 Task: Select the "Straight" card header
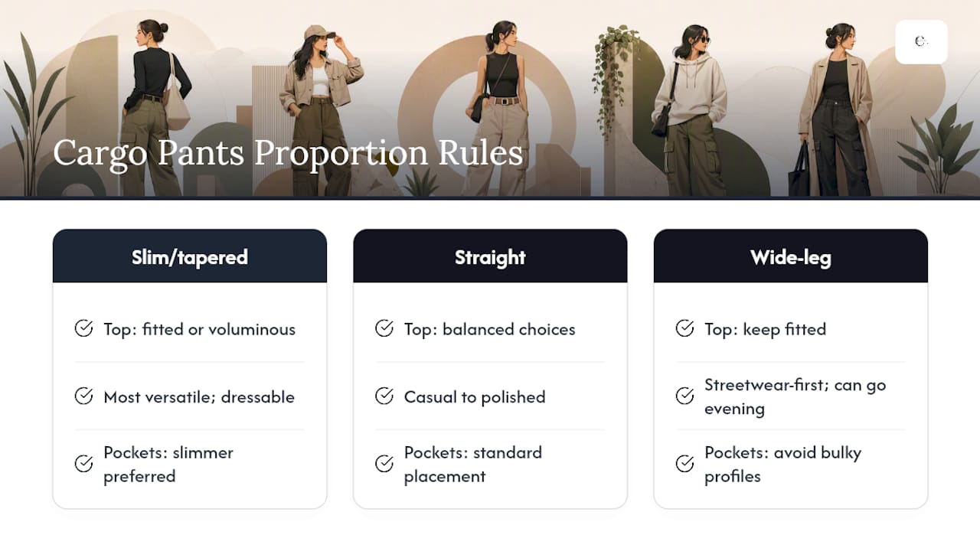click(x=490, y=256)
